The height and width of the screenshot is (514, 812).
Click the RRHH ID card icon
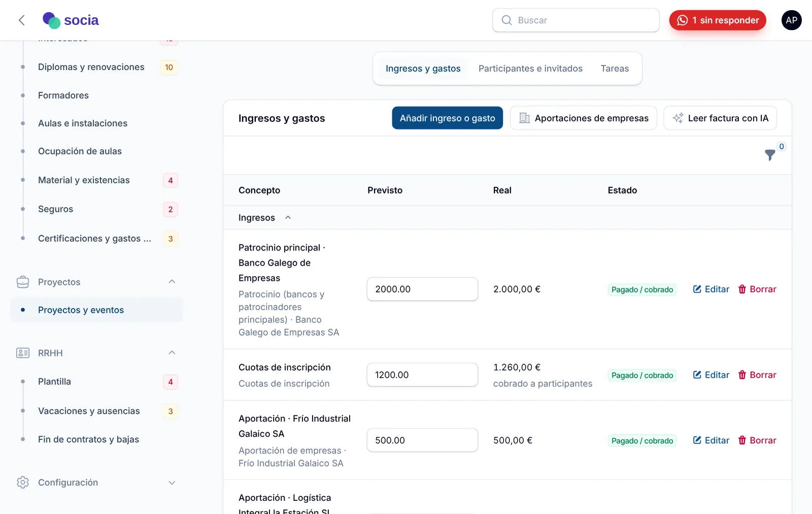click(x=23, y=353)
